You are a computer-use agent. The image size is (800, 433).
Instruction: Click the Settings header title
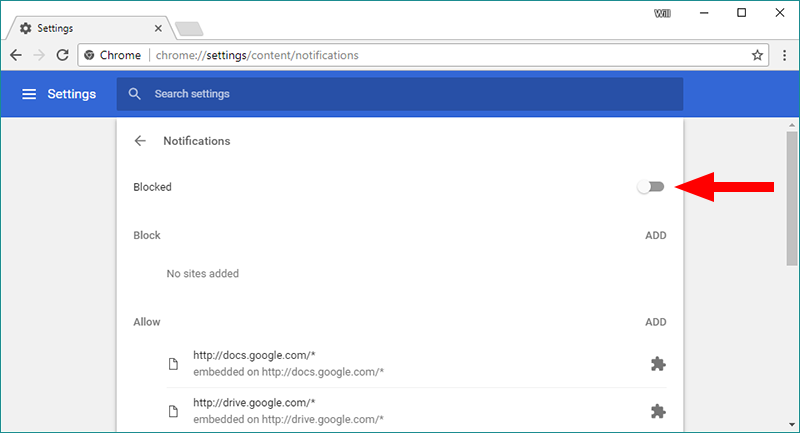(71, 94)
